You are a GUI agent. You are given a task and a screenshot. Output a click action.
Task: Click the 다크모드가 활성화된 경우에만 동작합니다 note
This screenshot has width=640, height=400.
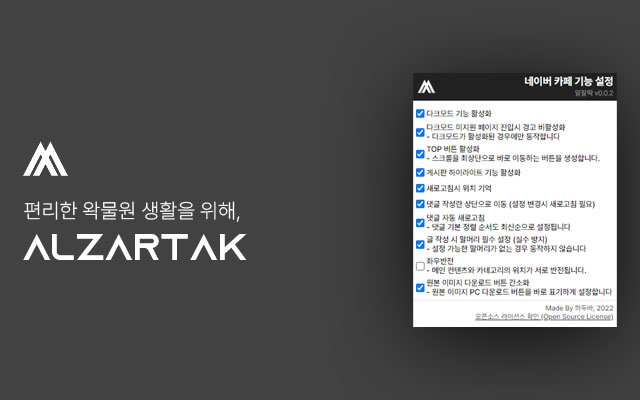[493, 137]
